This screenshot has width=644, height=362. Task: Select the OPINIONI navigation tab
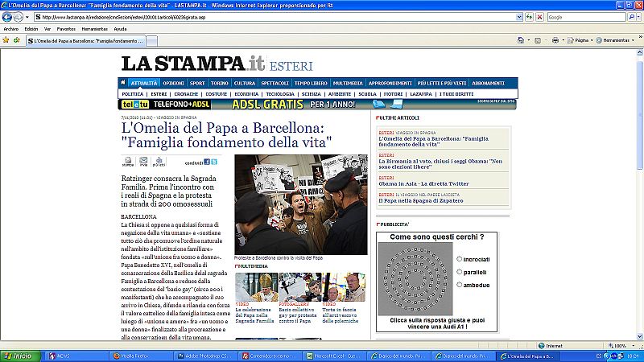click(x=173, y=83)
